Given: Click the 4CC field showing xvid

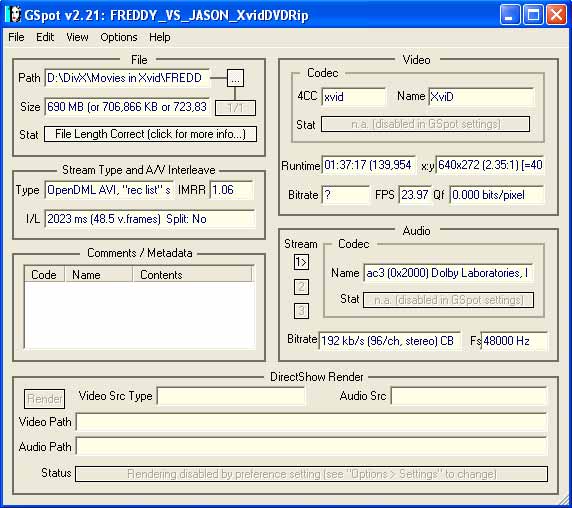Looking at the screenshot, I should [x=353, y=97].
